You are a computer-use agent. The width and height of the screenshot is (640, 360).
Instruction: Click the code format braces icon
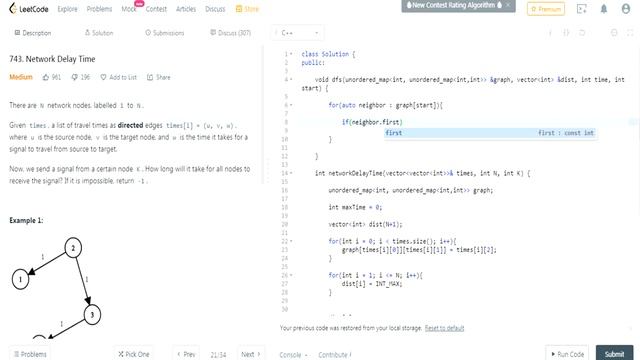click(566, 33)
